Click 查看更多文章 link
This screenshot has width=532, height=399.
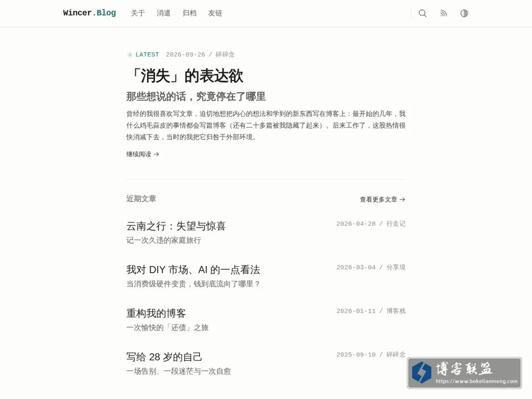coord(383,199)
